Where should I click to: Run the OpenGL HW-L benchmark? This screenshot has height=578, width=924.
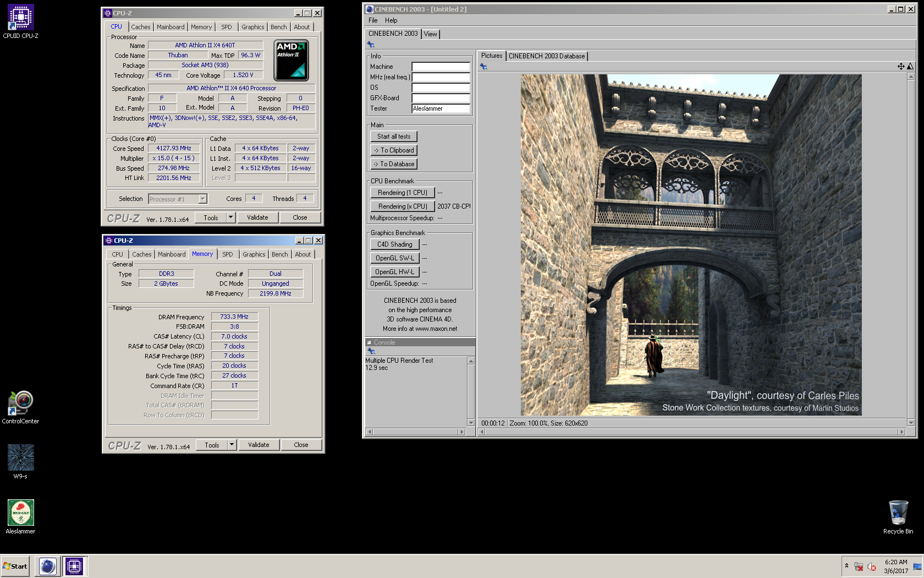tap(395, 272)
